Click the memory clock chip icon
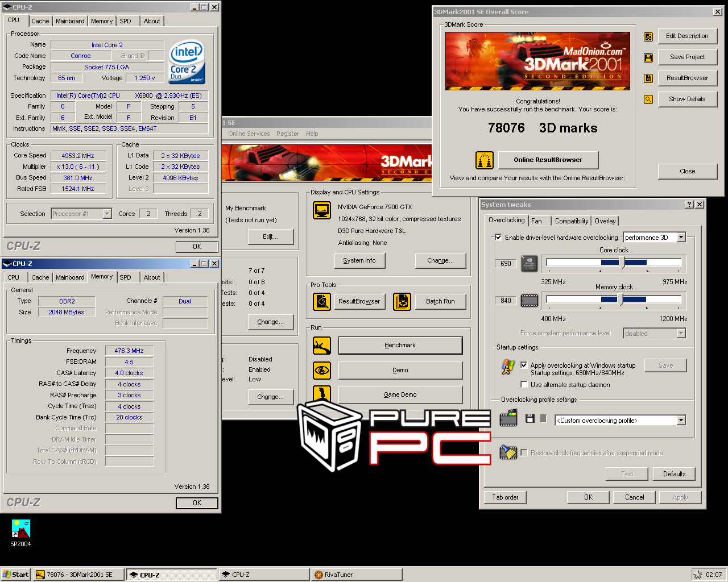Image resolution: width=728 pixels, height=582 pixels. [530, 300]
